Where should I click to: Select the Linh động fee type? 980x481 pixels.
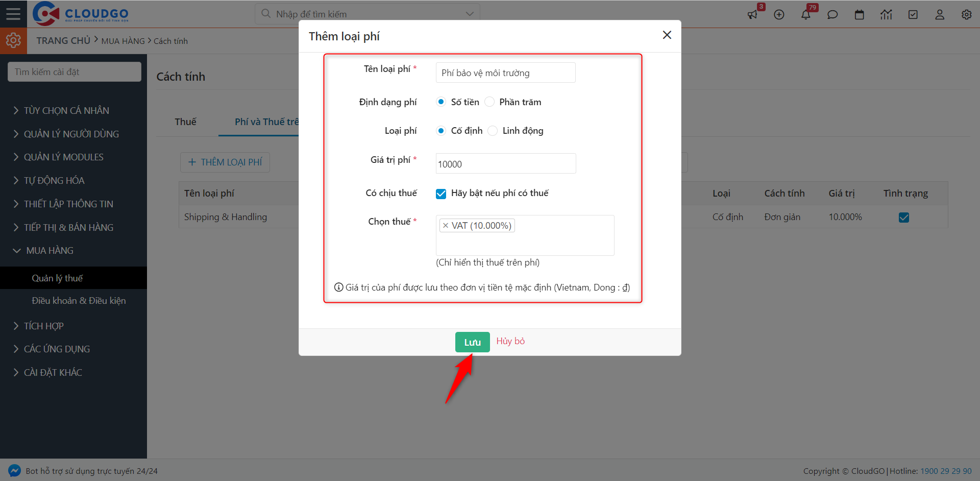click(493, 131)
